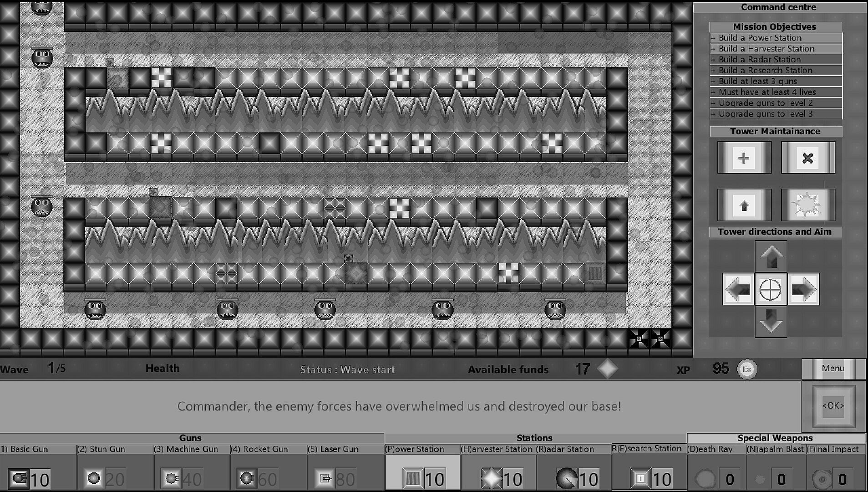Click the <OK> button

833,405
